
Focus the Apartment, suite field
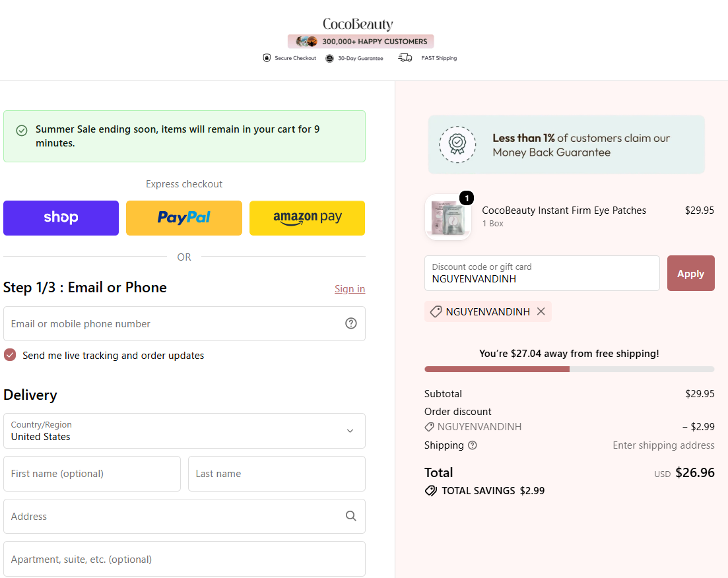tap(184, 559)
